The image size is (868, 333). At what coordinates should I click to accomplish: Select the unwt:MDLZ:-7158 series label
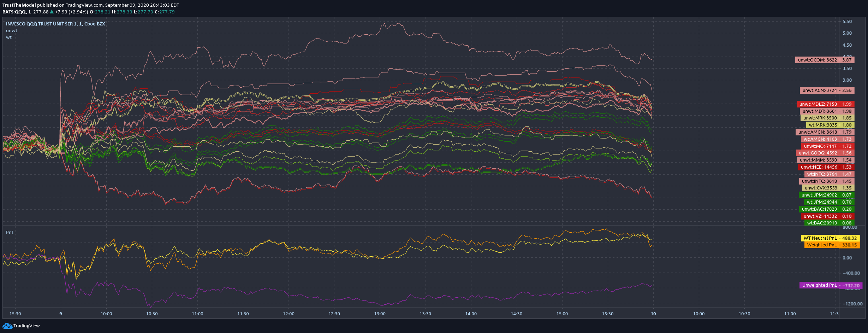click(x=818, y=104)
